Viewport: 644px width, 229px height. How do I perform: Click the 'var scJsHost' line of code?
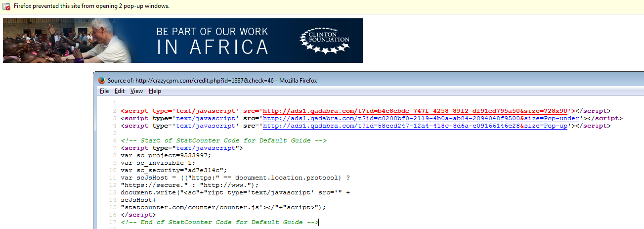(235, 178)
